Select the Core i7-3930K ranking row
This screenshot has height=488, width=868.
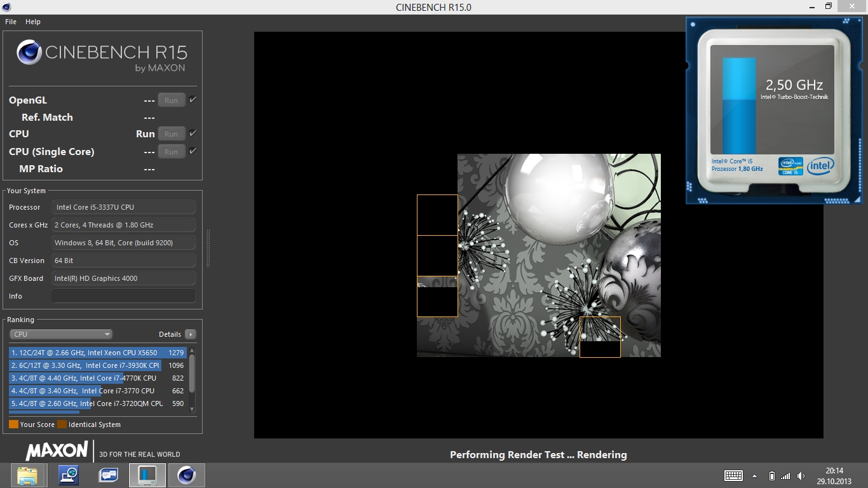click(97, 365)
